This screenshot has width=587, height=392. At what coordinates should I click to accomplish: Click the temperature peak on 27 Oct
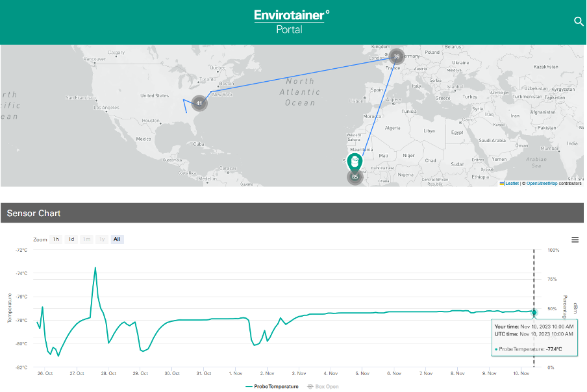coord(95,267)
